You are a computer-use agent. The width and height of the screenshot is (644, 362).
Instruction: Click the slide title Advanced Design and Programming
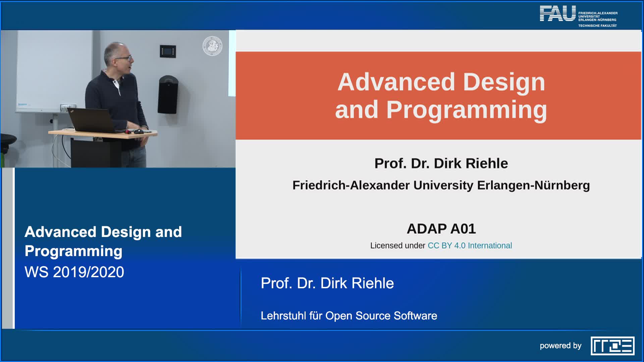coord(441,96)
